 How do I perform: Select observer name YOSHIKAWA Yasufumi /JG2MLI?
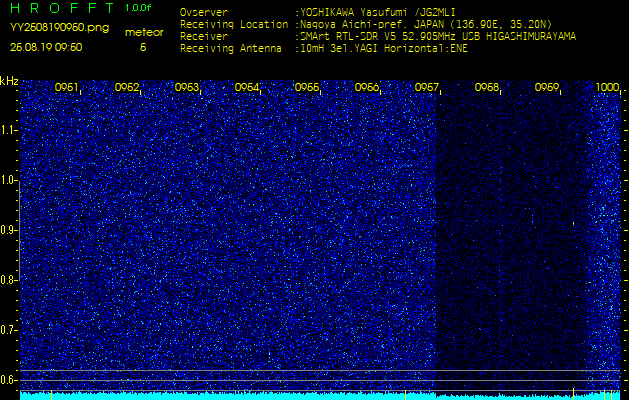coord(377,12)
